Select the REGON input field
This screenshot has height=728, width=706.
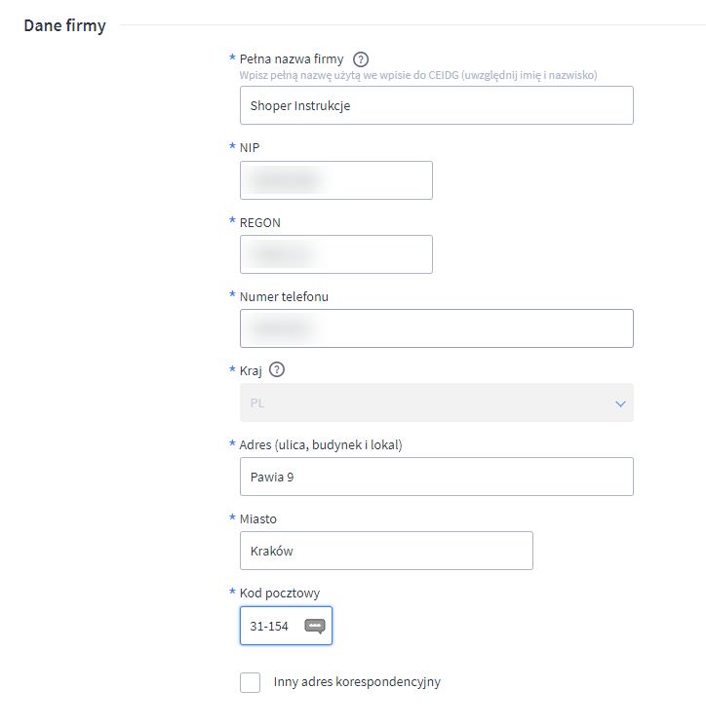coord(335,254)
